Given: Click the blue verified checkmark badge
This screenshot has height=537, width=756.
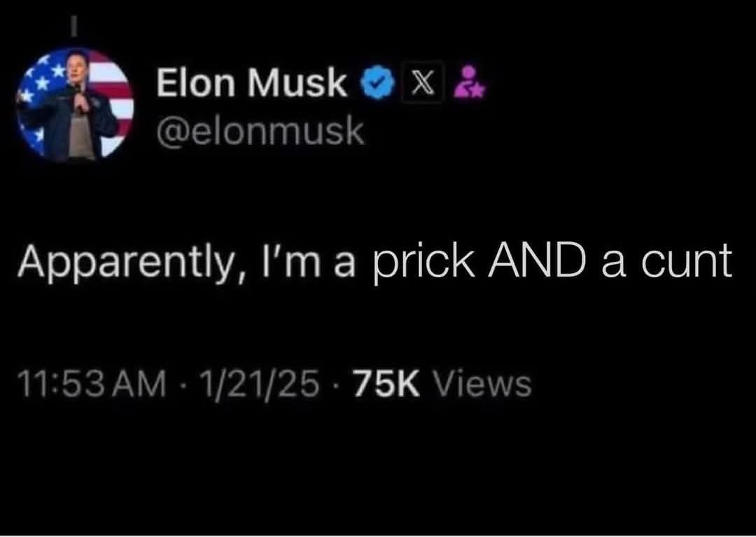Looking at the screenshot, I should [378, 83].
